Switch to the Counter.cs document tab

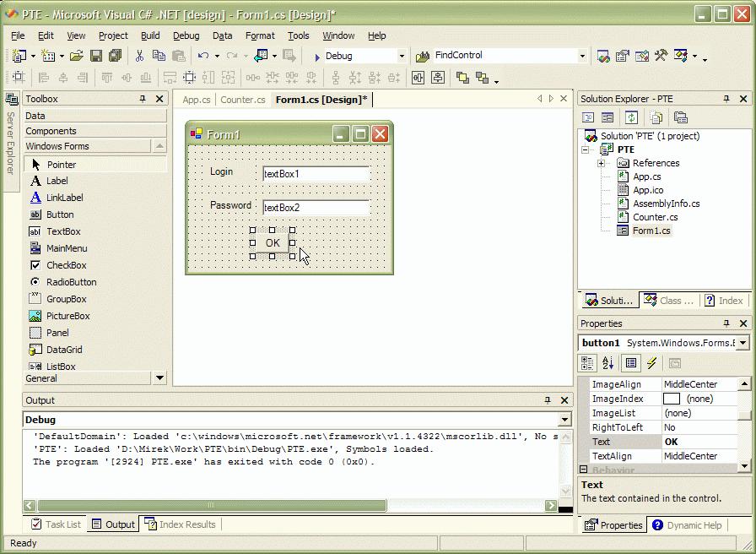click(x=243, y=100)
